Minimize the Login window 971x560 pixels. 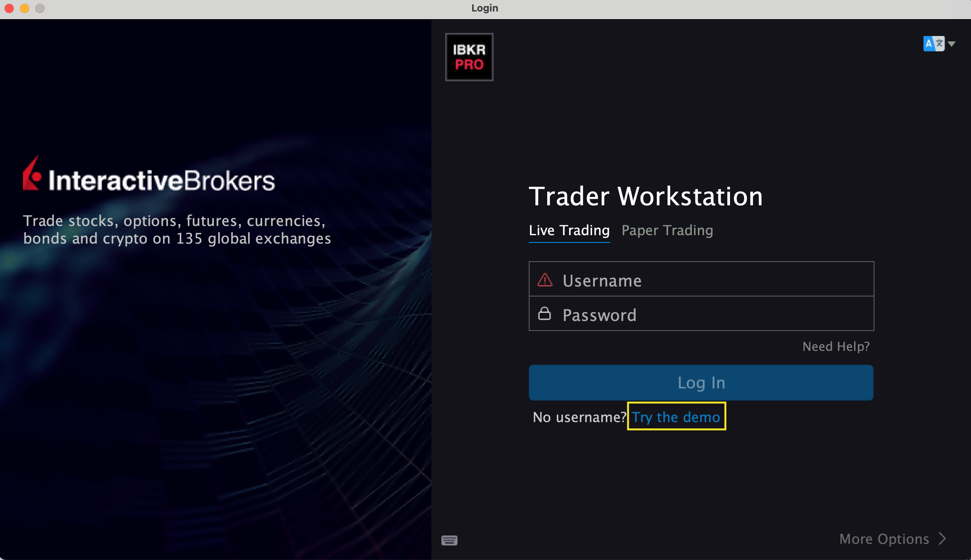(24, 8)
